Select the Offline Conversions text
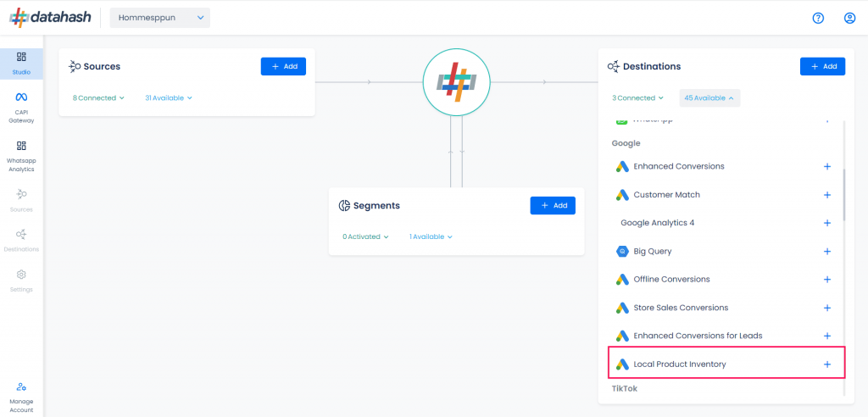Viewport: 868px width, 417px height. (671, 280)
